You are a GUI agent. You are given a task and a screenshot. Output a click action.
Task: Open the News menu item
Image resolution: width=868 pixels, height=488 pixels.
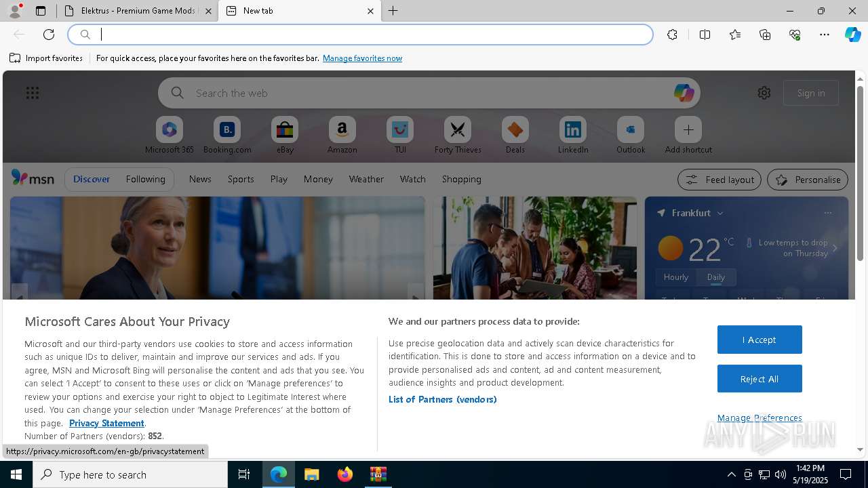[x=200, y=179]
